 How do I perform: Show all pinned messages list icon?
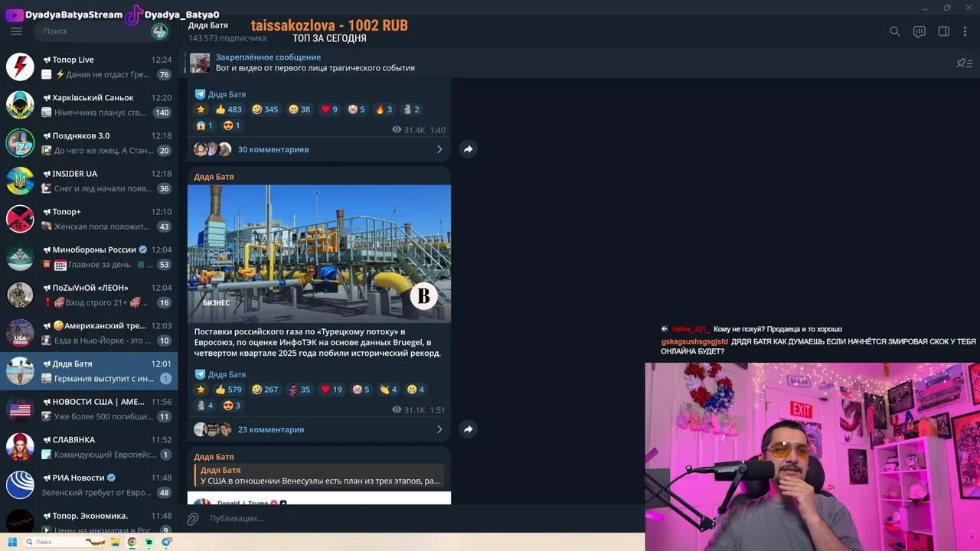point(965,63)
